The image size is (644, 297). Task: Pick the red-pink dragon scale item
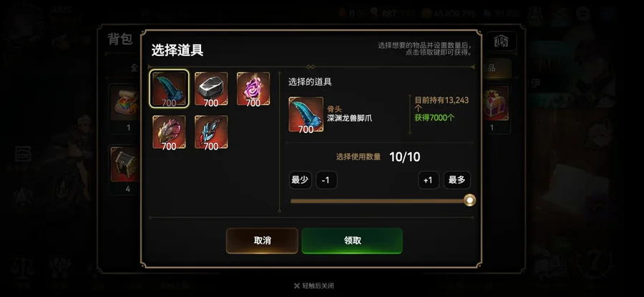(x=169, y=132)
